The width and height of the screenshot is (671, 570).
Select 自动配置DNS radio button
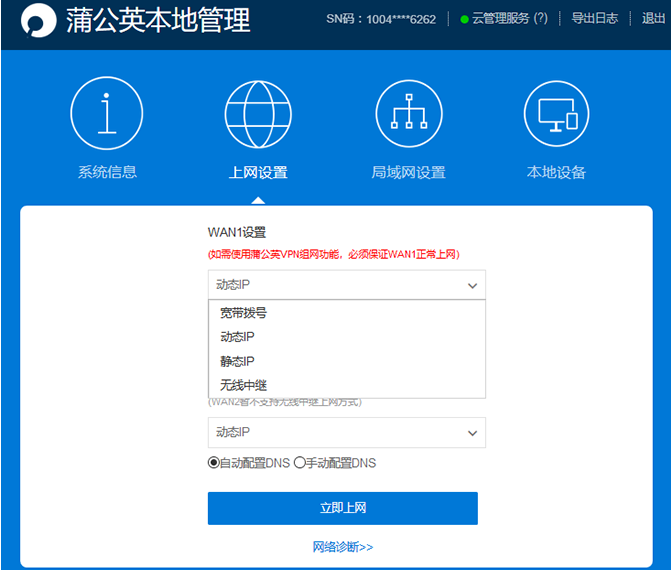tap(214, 463)
